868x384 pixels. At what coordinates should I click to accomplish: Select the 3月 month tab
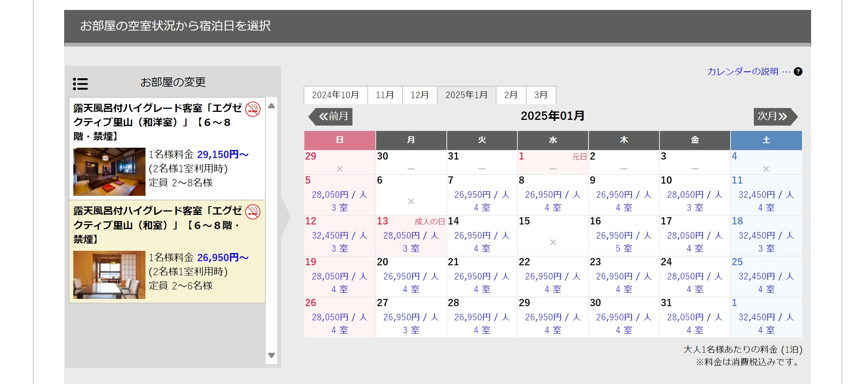pos(541,95)
